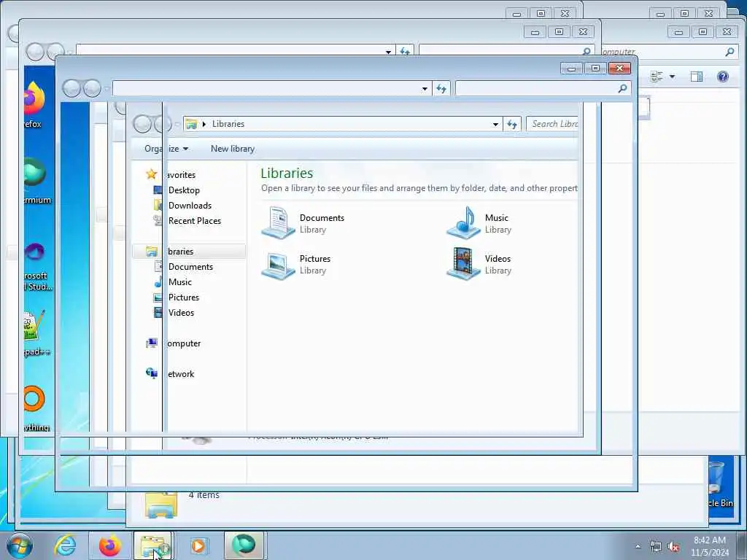Refresh the Libraries address bar
Viewport: 747px width, 560px height.
click(x=511, y=124)
